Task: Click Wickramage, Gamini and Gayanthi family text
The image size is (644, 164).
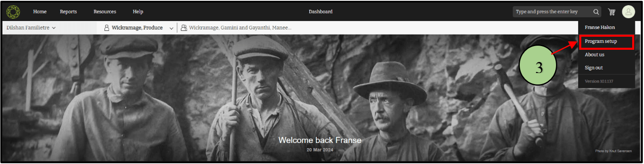Action: [240, 28]
